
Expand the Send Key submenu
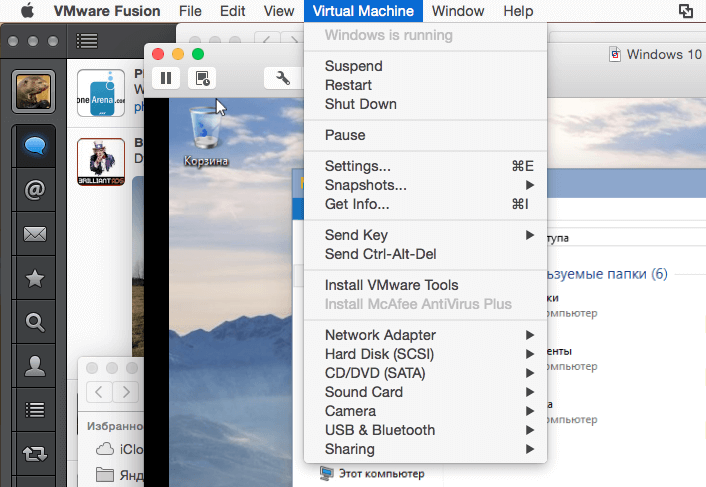(x=425, y=235)
